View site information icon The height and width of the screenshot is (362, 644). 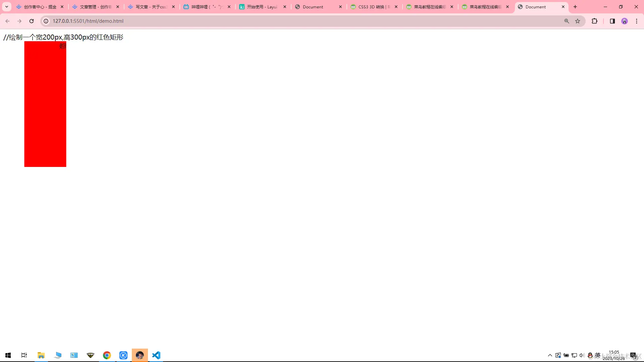click(46, 21)
